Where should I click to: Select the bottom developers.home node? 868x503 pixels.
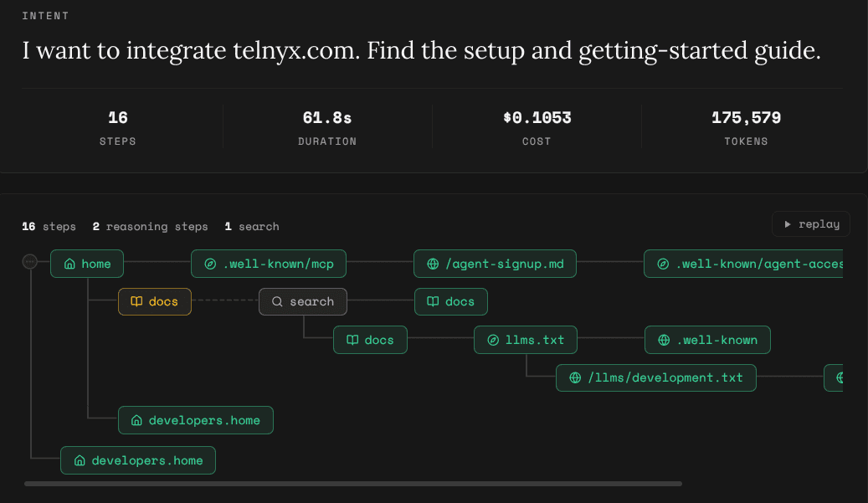[138, 460]
